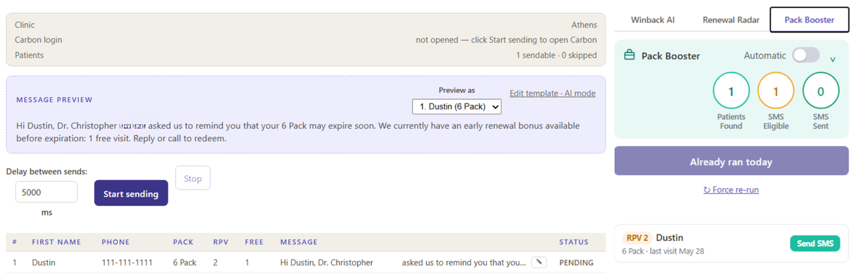
Task: Select the Pack Booster tab
Action: 809,20
